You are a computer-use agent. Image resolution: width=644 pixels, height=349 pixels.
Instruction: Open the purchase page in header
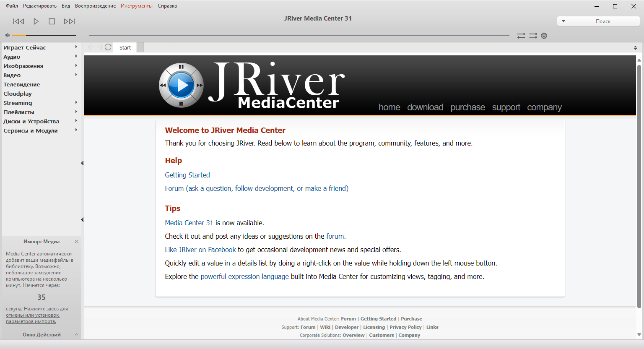pyautogui.click(x=468, y=107)
